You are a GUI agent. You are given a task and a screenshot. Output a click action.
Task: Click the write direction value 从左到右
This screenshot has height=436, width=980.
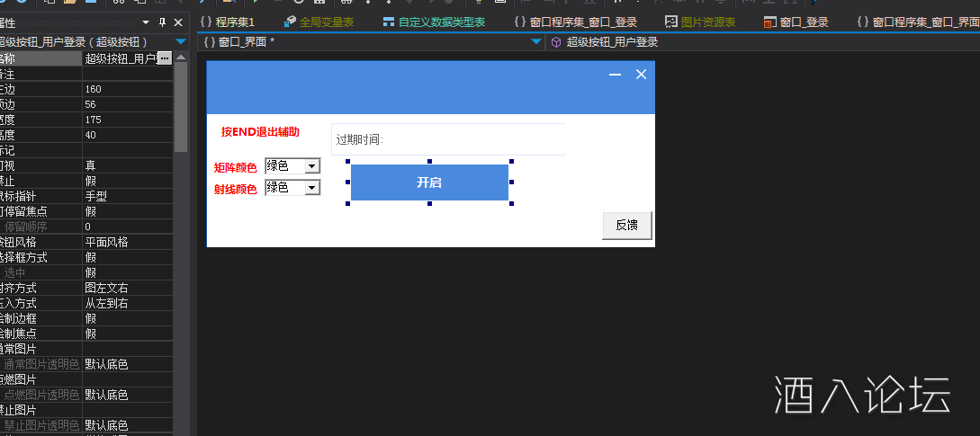coord(128,303)
